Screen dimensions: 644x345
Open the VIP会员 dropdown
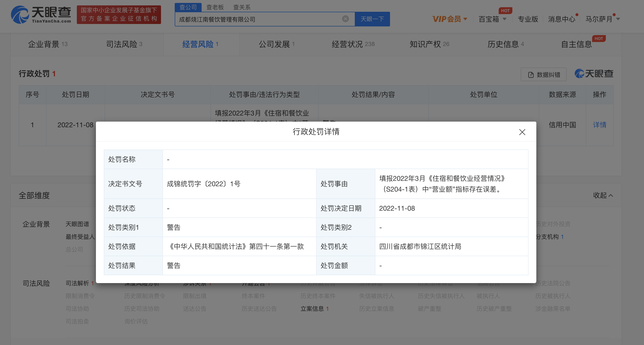(x=449, y=19)
